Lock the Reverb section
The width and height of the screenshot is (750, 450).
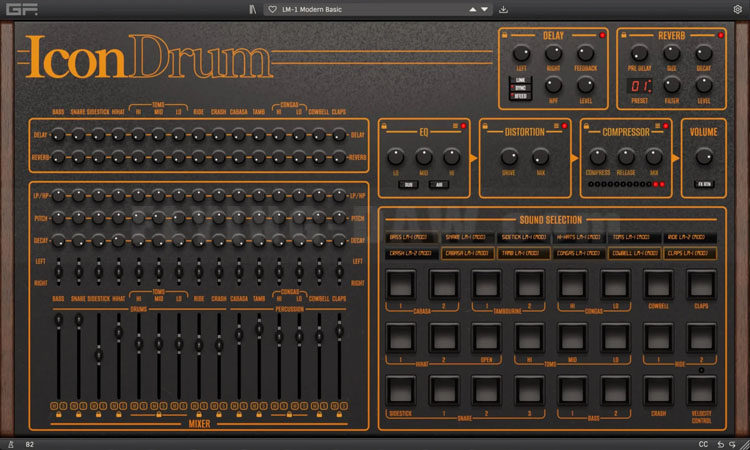tap(623, 34)
